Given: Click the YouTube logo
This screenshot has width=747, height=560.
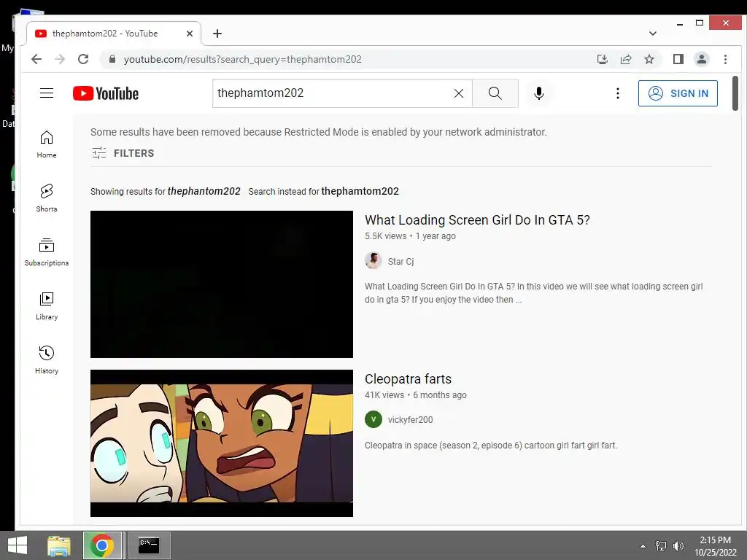Looking at the screenshot, I should 106,93.
